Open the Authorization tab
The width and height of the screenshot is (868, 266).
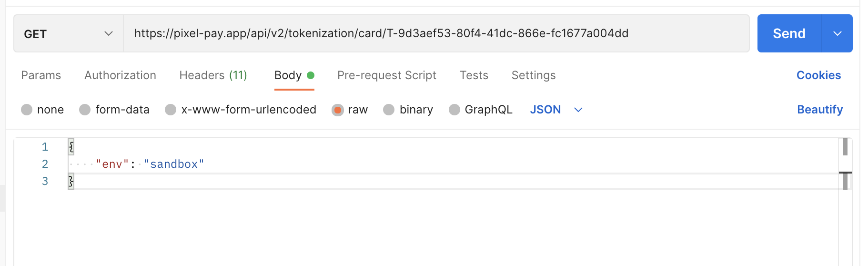point(120,75)
